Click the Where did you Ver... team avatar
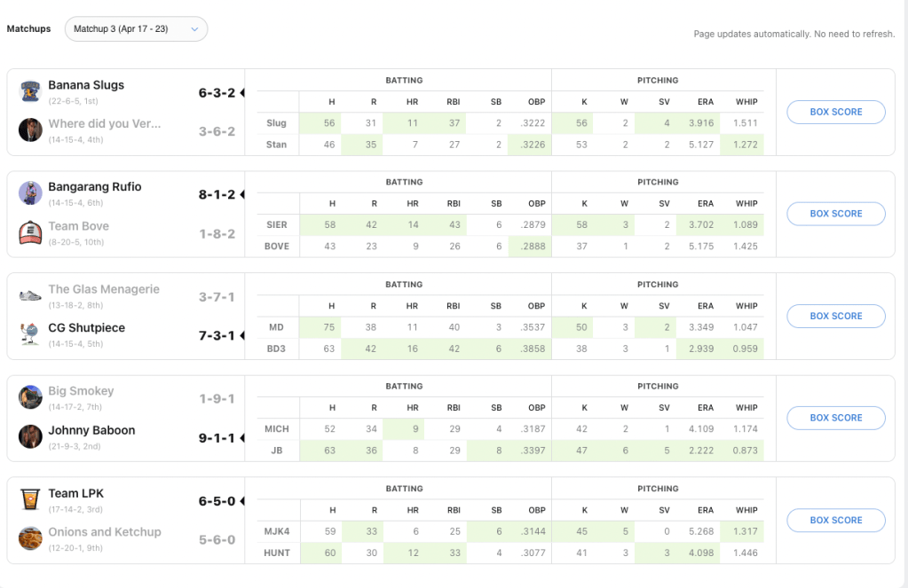Image resolution: width=908 pixels, height=588 pixels. (x=31, y=129)
